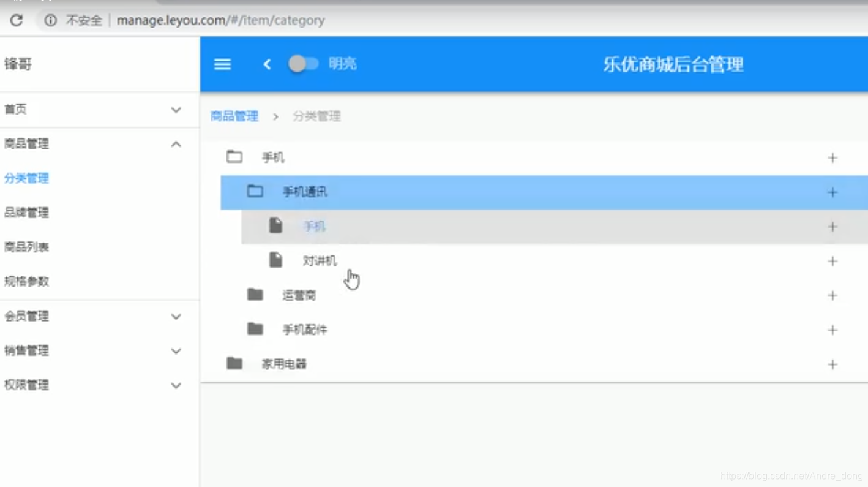The image size is (868, 487).
Task: Click plus icon on 运营商 row
Action: pyautogui.click(x=832, y=295)
